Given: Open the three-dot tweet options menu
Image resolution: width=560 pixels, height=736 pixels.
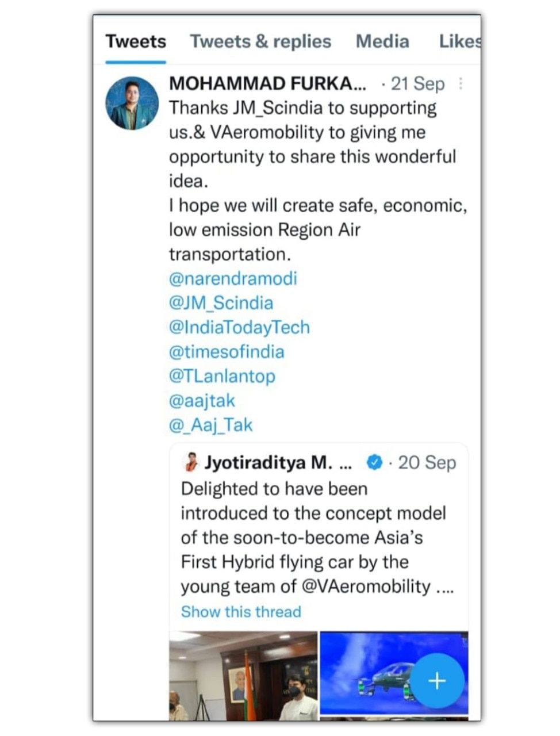Looking at the screenshot, I should click(461, 84).
